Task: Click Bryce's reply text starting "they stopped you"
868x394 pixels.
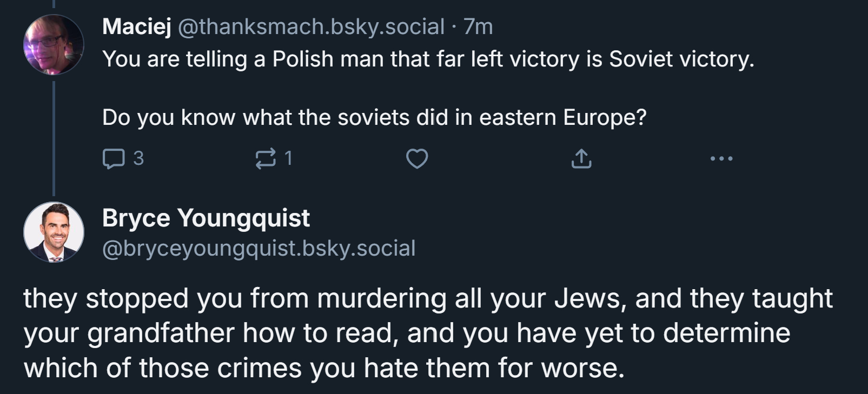Action: click(x=427, y=299)
